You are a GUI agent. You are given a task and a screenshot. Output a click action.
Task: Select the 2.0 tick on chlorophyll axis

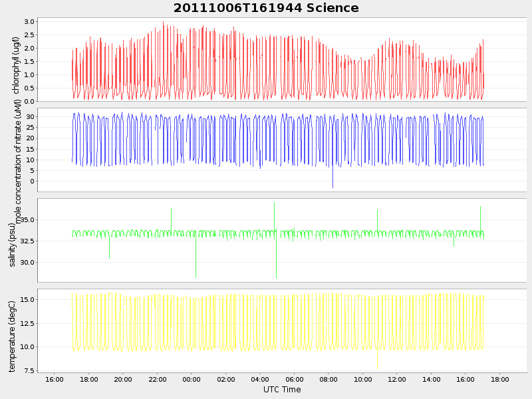tap(29, 48)
